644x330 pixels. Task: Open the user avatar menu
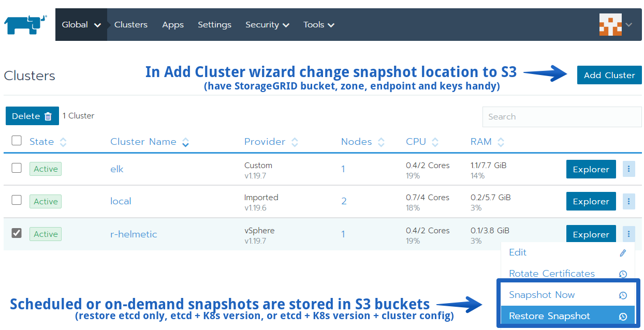[x=616, y=24]
